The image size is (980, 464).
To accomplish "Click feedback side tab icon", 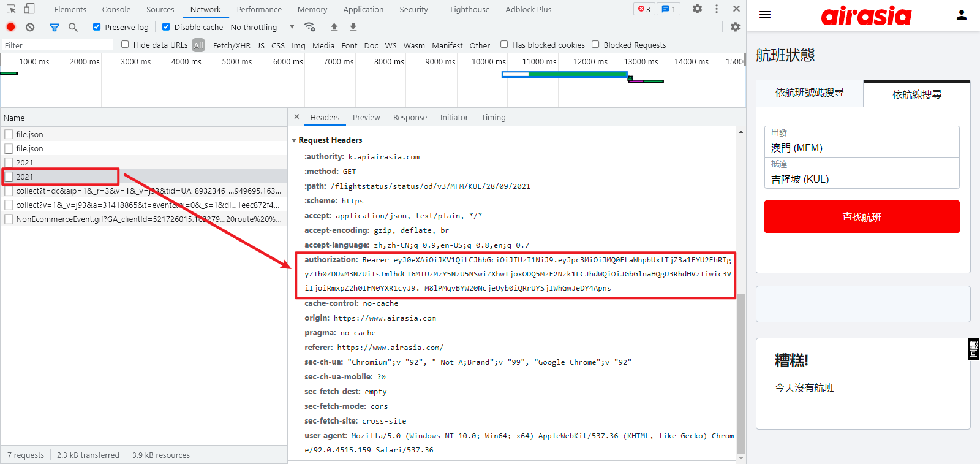I will point(973,349).
